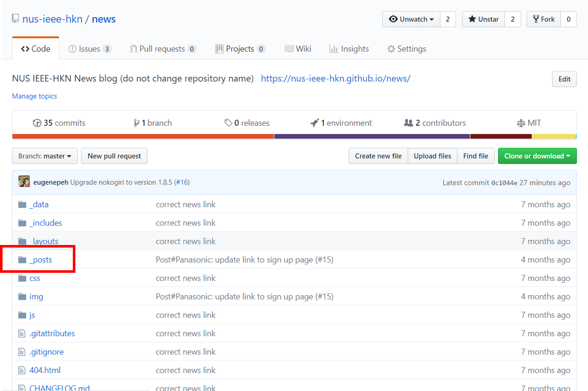Screen dimensions: 588x391
Task: Click New pull request
Action: click(x=114, y=156)
